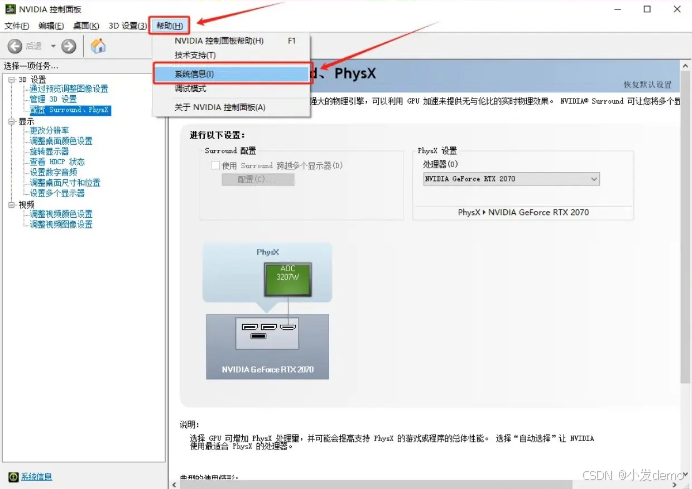Open 调整视频图像设置 task
The width and height of the screenshot is (692, 489).
coord(61,225)
